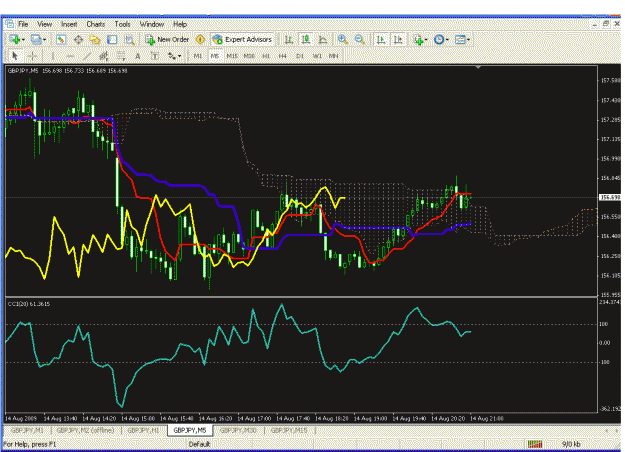This screenshot has width=625, height=452.
Task: Click the New Chart icon
Action: click(15, 39)
